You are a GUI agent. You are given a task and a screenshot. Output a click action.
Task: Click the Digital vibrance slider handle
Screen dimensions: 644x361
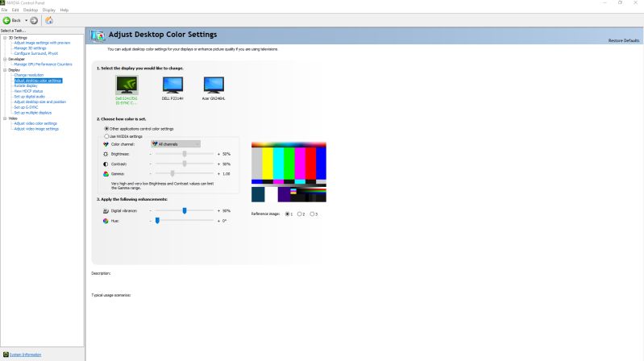(x=185, y=210)
